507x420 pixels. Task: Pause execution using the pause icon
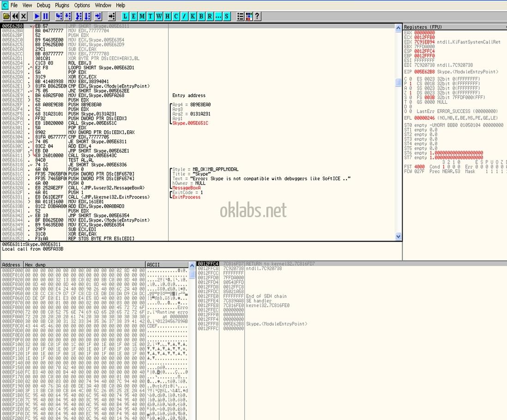46,16
